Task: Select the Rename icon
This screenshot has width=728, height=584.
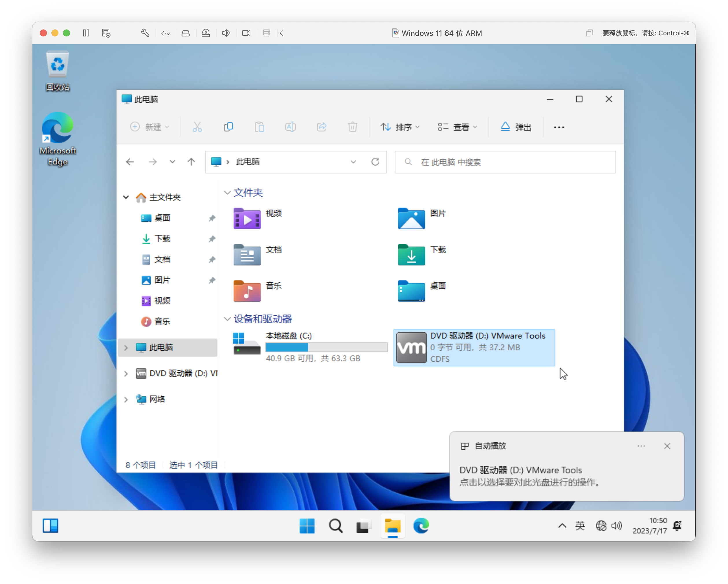Action: point(290,127)
